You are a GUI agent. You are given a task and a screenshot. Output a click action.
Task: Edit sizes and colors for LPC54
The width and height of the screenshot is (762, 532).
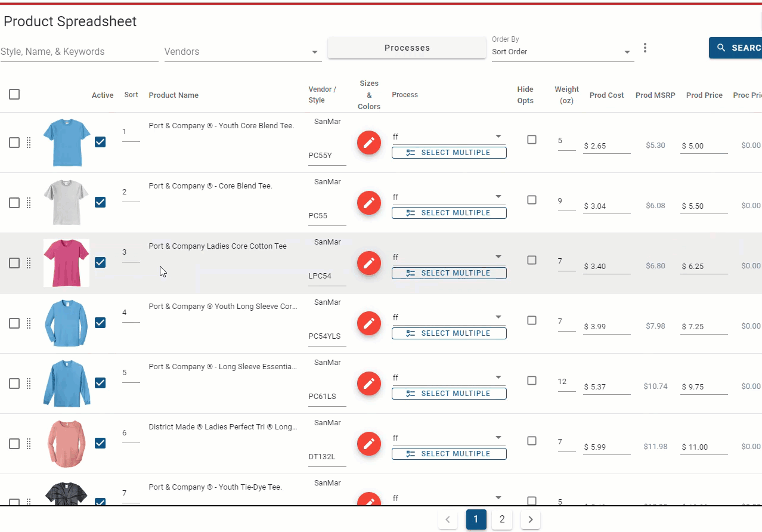pyautogui.click(x=369, y=263)
